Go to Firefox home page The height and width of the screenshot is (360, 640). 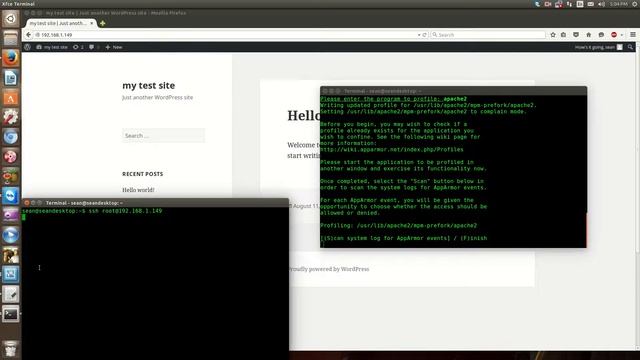pos(589,35)
